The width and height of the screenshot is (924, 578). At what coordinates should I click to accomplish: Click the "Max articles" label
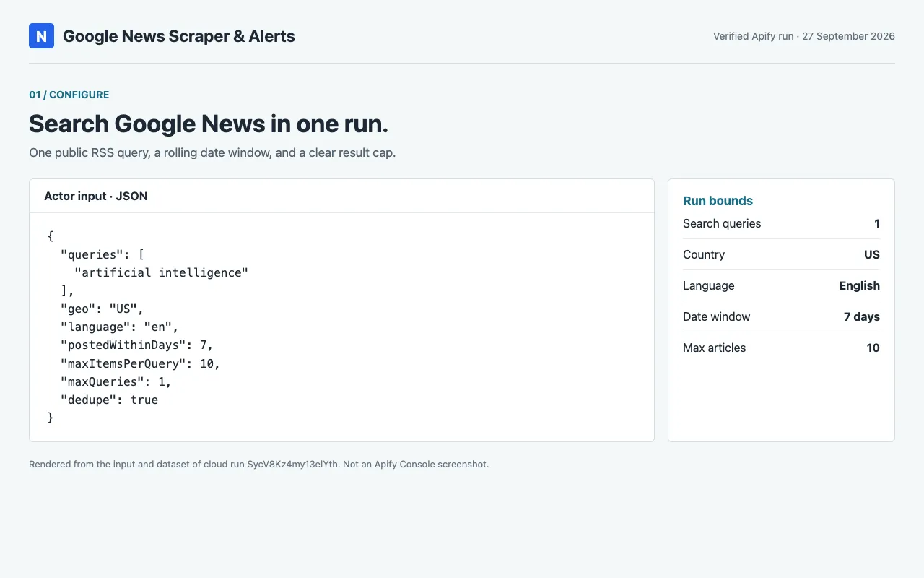(715, 348)
